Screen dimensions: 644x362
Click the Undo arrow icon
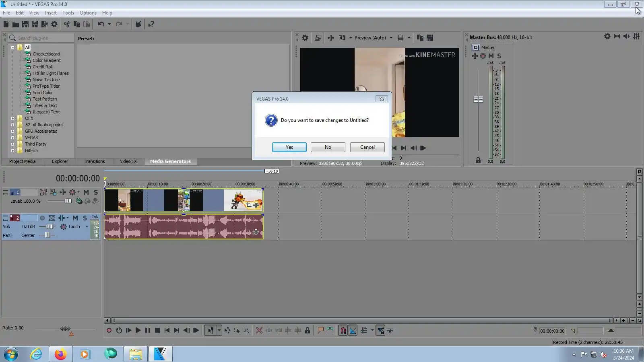click(x=101, y=24)
